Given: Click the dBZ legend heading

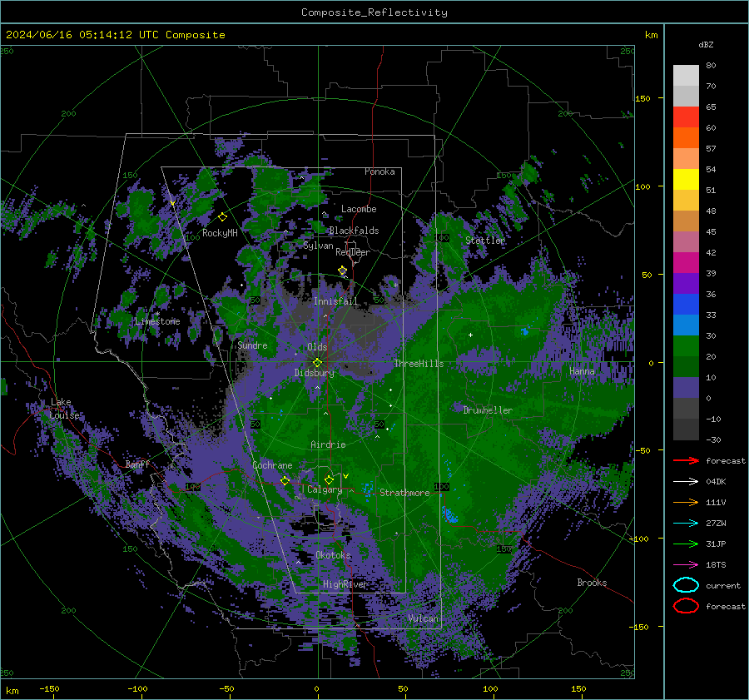Looking at the screenshot, I should pos(706,44).
